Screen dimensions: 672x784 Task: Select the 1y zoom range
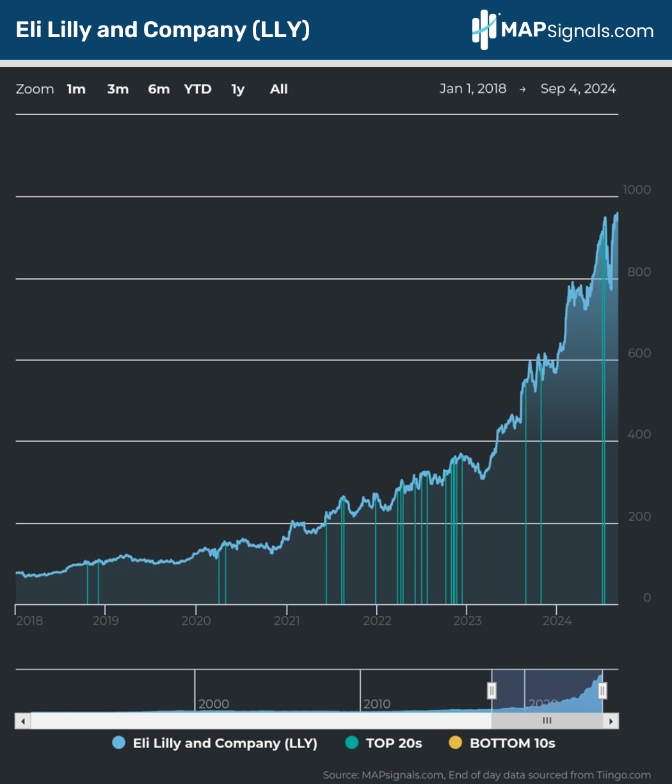pyautogui.click(x=238, y=89)
